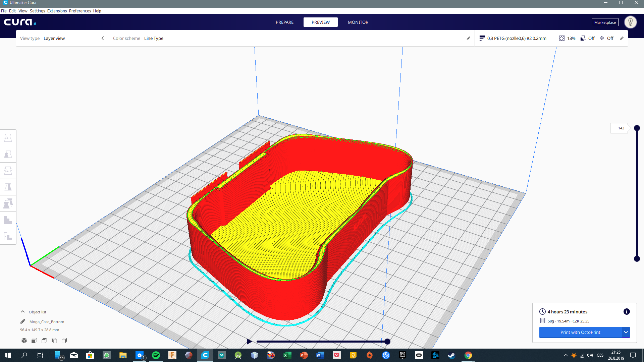
Task: Click the adhesion Off icon
Action: 602,38
